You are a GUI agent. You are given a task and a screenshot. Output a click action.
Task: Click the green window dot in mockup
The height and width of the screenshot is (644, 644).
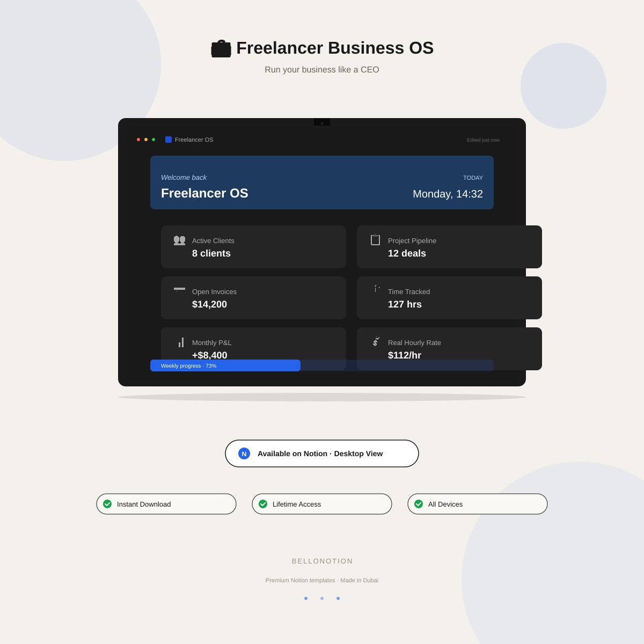153,140
